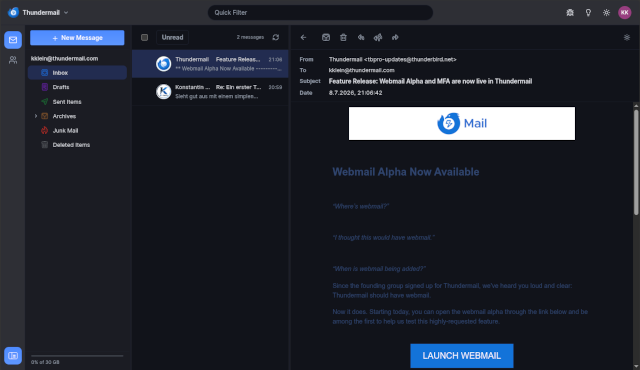Click the subject line text
Viewport: 640px width, 370px height.
[430, 81]
